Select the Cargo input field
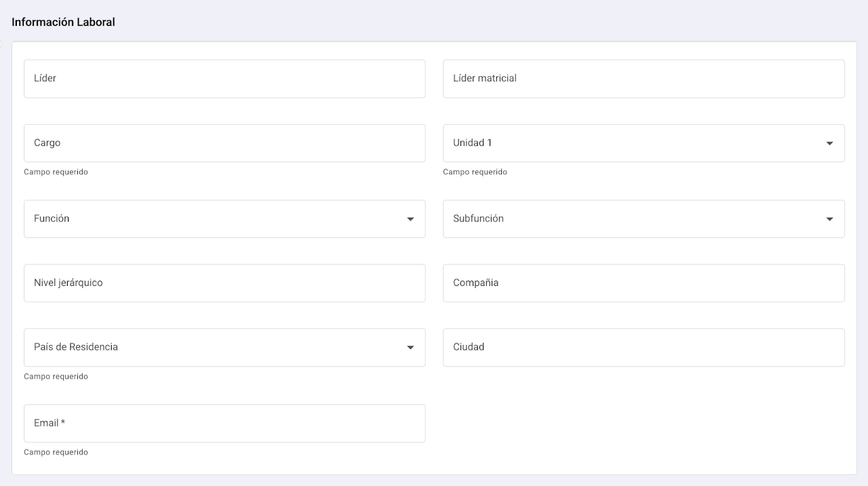Screen dimensions: 868x486 224,143
